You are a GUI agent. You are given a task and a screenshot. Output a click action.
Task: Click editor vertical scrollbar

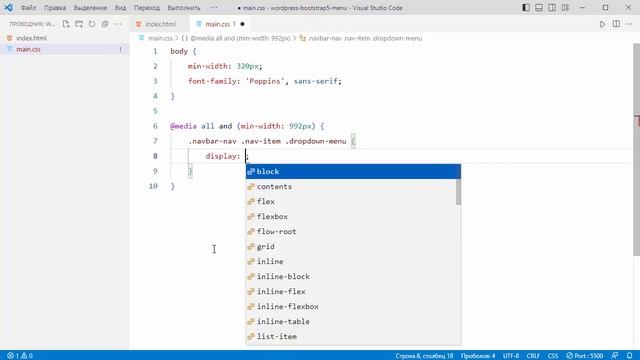(636, 150)
